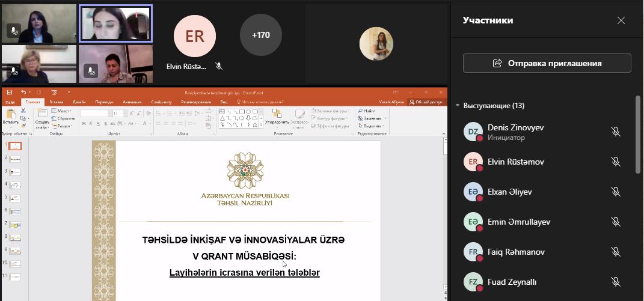
Task: Click the Найти search icon
Action: (366, 111)
